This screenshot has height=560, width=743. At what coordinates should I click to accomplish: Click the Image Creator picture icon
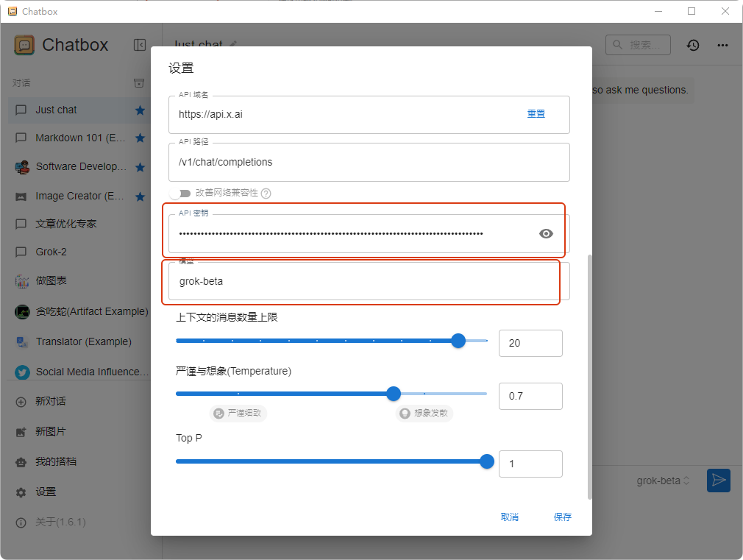(x=21, y=196)
